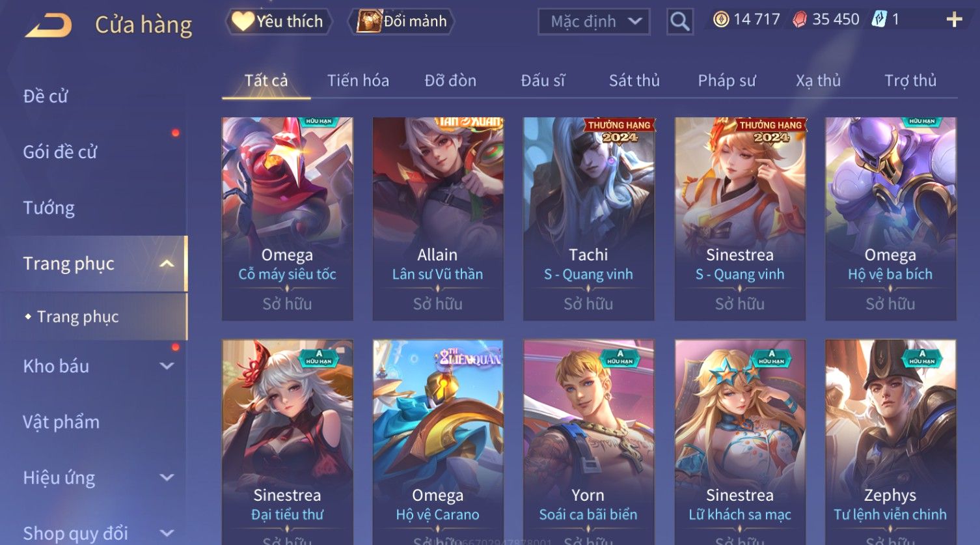
Task: Open Yorn Soái ca bãi biển skin
Action: [588, 441]
